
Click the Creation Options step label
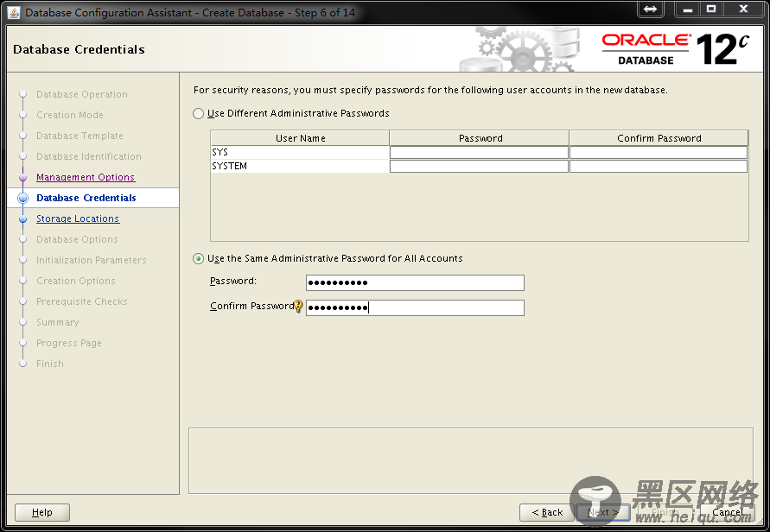76,281
